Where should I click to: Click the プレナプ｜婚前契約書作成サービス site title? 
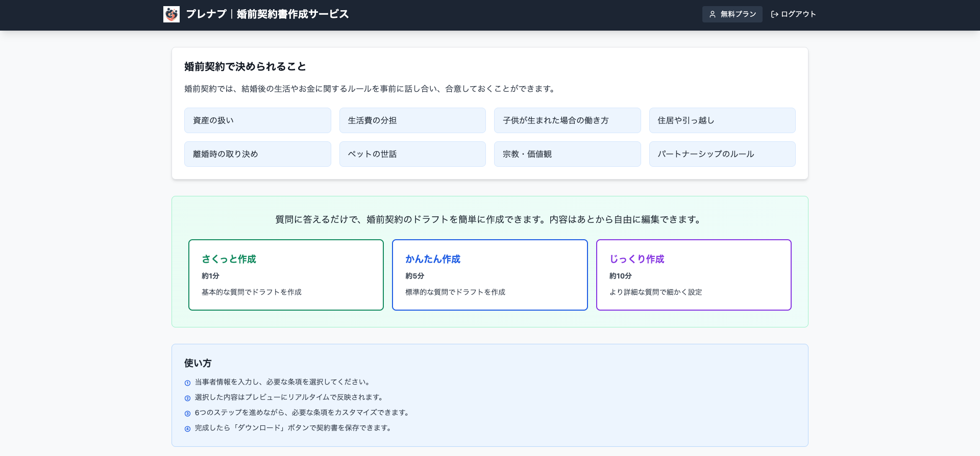[x=267, y=14]
